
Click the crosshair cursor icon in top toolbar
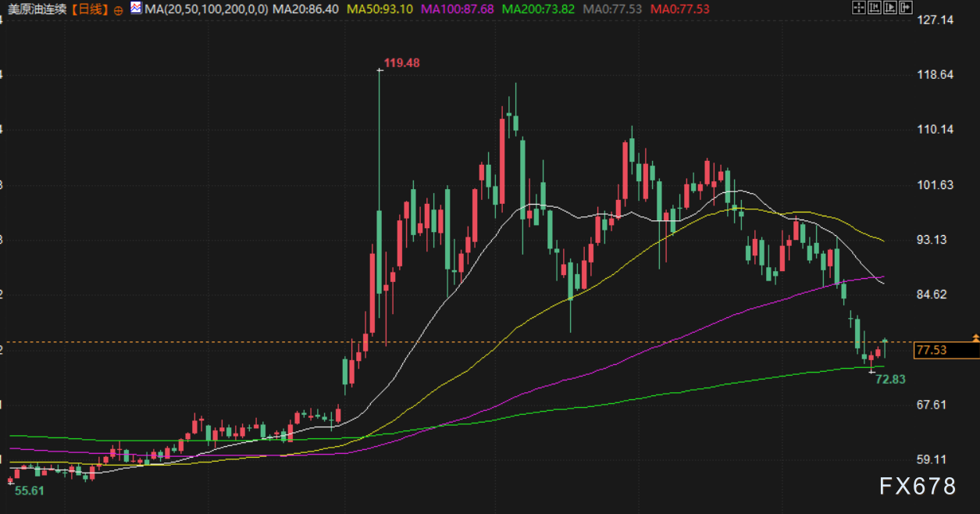(x=859, y=8)
